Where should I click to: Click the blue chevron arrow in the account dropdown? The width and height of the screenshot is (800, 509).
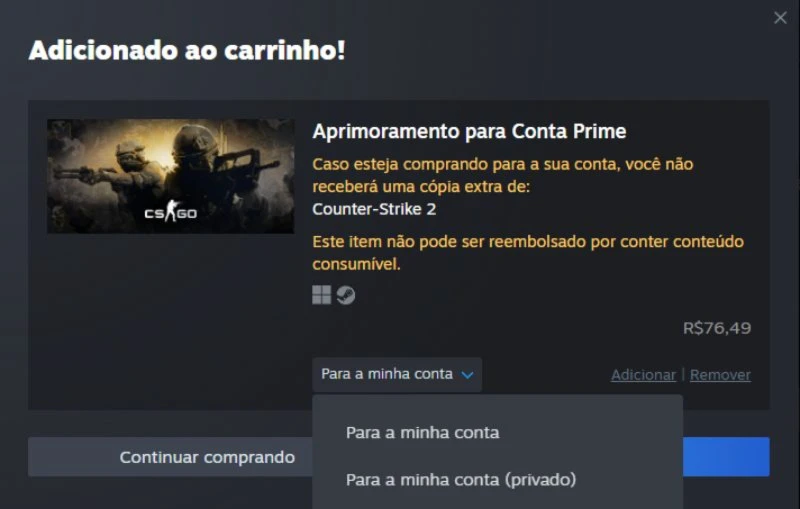tap(467, 375)
